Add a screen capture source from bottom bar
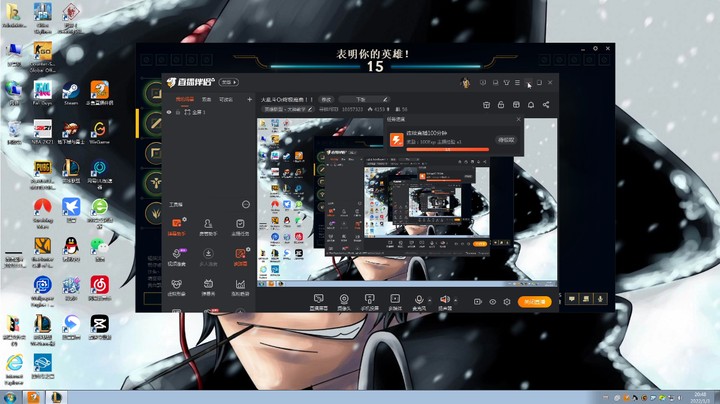This screenshot has width=720, height=404. (318, 302)
